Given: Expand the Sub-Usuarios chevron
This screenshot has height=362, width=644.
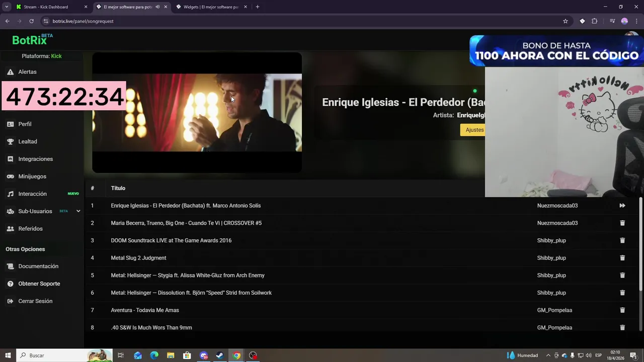Looking at the screenshot, I should click(78, 211).
